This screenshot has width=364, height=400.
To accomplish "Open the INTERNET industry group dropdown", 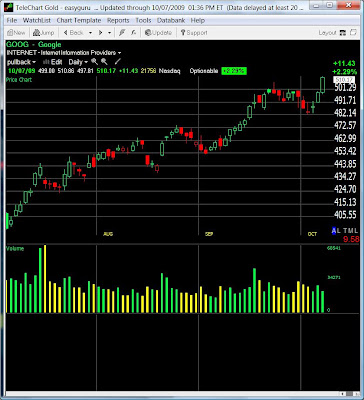I will coord(64,53).
